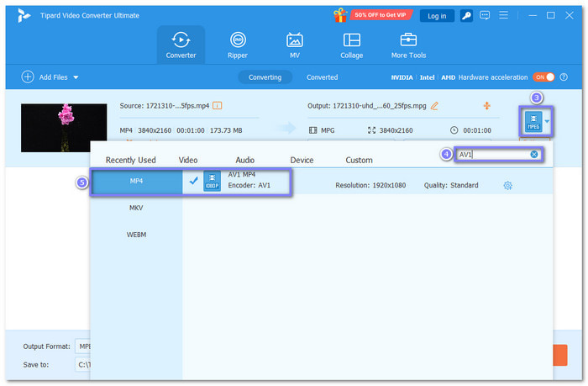Screen dimensions: 588x386
Task: Click the app logo icon
Action: click(24, 15)
